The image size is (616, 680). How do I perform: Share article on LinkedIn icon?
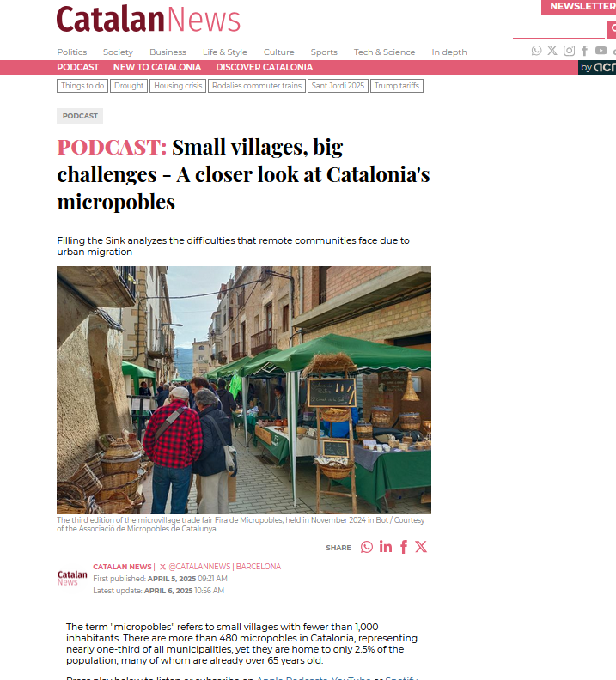pyautogui.click(x=386, y=547)
